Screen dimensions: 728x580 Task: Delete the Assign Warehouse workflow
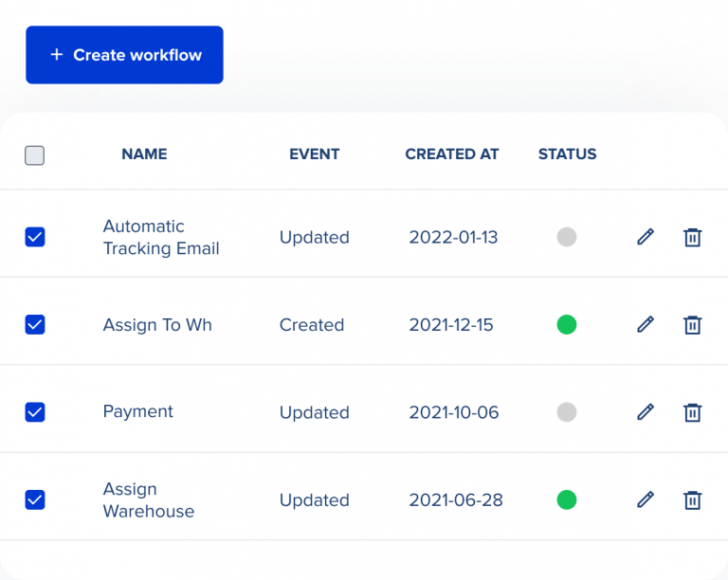click(692, 499)
